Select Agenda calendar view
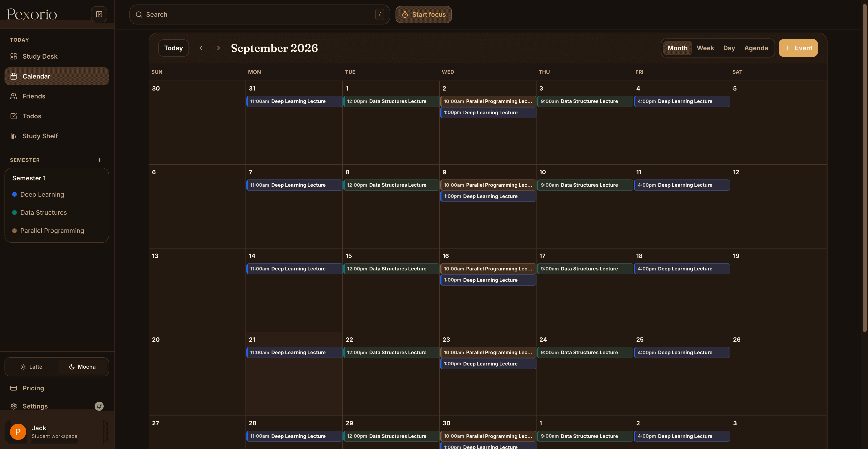This screenshot has width=868, height=449. tap(756, 48)
